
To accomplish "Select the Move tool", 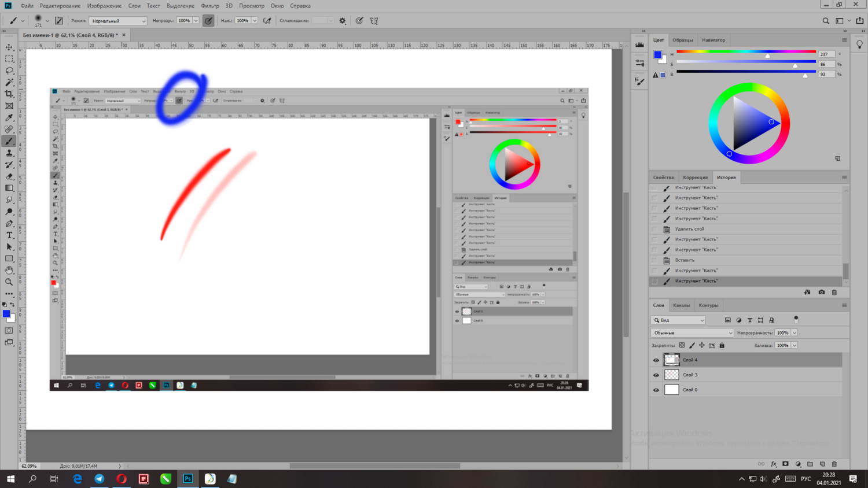I will (x=9, y=47).
